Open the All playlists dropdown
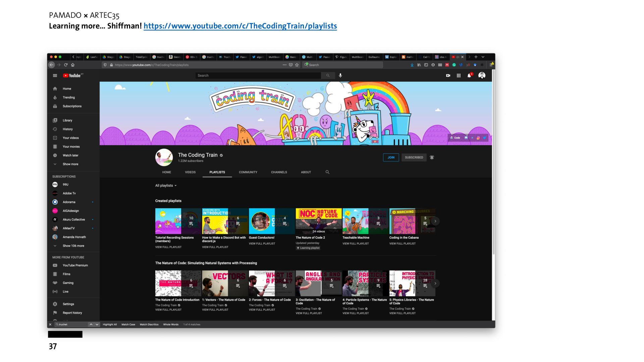Viewport: 644px width, 362px height. (166, 186)
